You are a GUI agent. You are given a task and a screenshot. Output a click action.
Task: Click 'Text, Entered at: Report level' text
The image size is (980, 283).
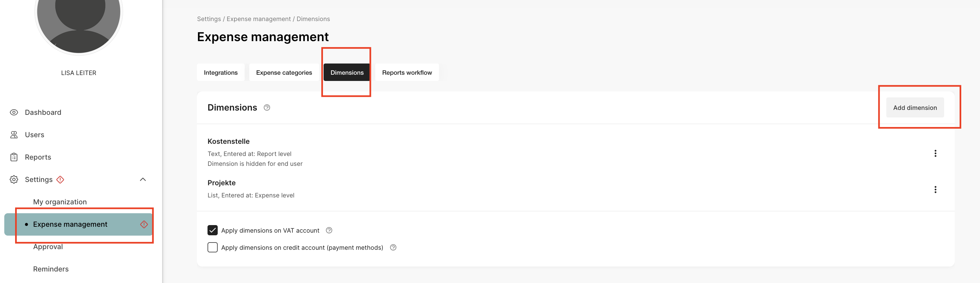(x=249, y=154)
